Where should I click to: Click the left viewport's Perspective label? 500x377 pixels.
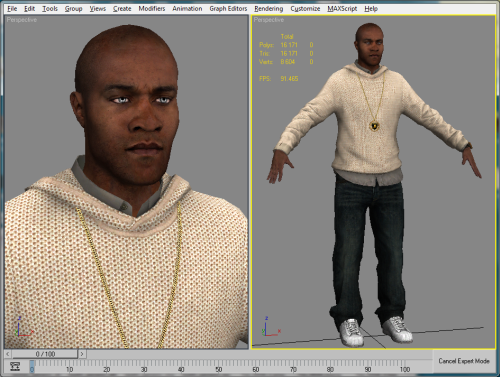pos(22,20)
